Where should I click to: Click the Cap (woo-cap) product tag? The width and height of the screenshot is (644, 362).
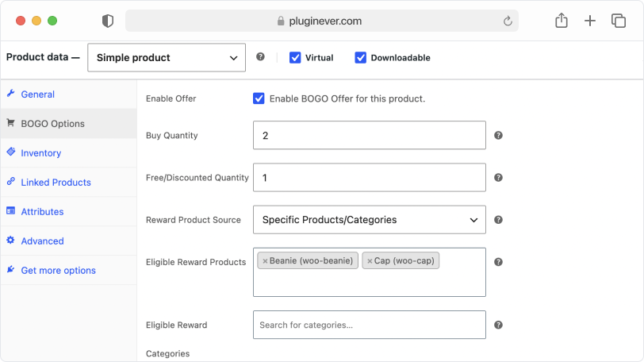click(401, 261)
